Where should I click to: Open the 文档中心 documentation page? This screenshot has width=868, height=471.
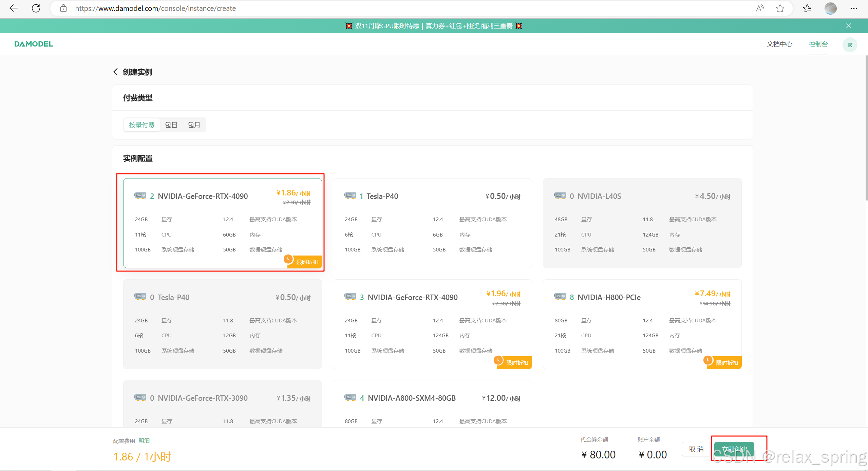coord(779,44)
